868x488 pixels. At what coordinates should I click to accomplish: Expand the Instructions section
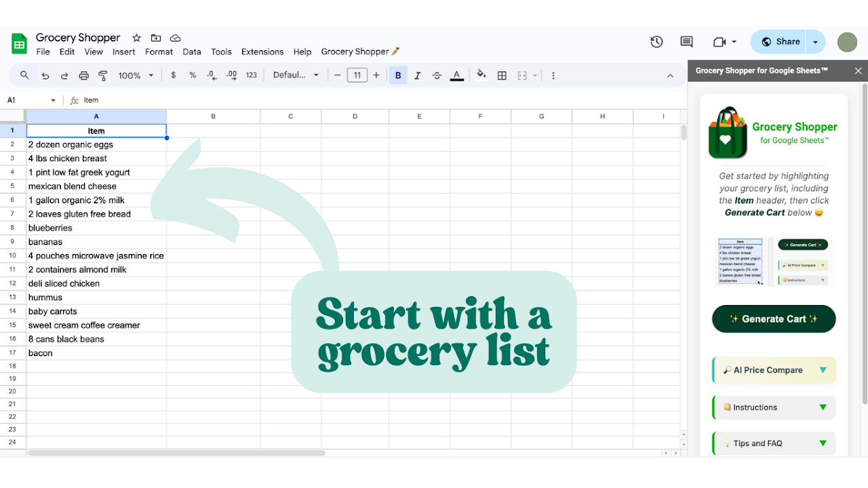tap(774, 407)
